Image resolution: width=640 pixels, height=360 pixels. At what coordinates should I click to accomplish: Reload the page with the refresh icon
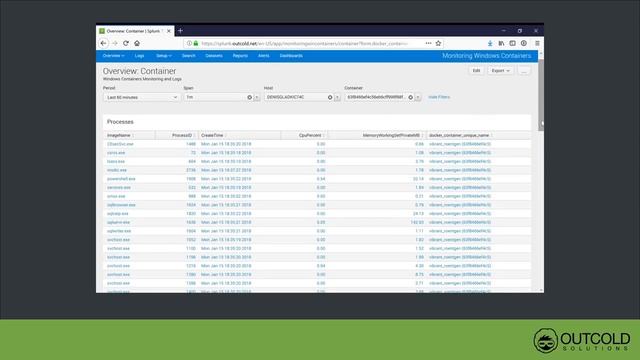[x=126, y=43]
